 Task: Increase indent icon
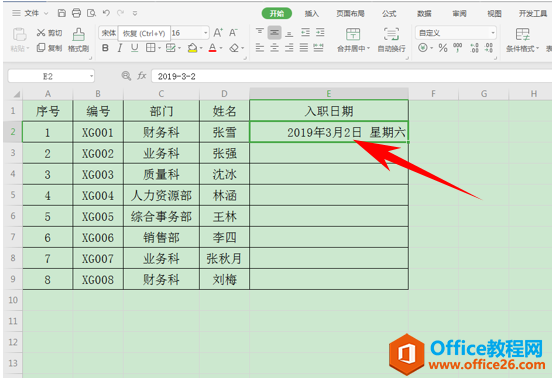click(x=320, y=32)
